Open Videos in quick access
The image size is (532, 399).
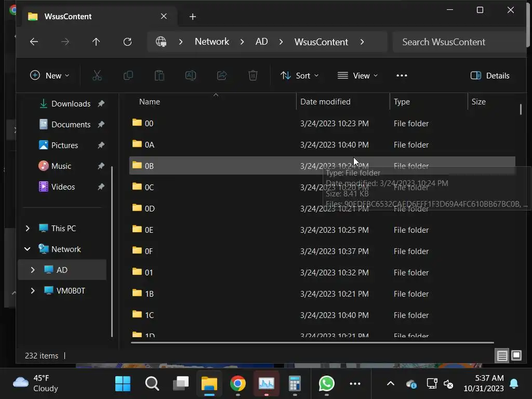pos(63,187)
